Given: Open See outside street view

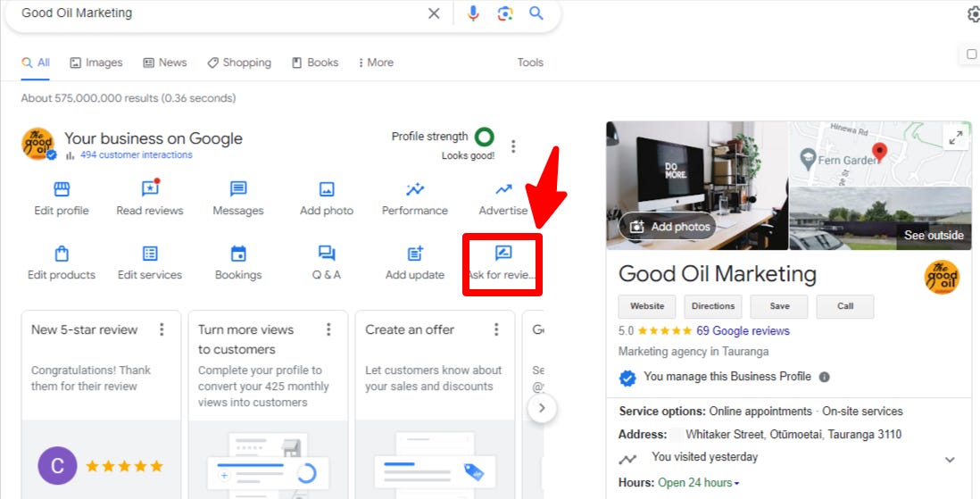Looking at the screenshot, I should point(934,236).
